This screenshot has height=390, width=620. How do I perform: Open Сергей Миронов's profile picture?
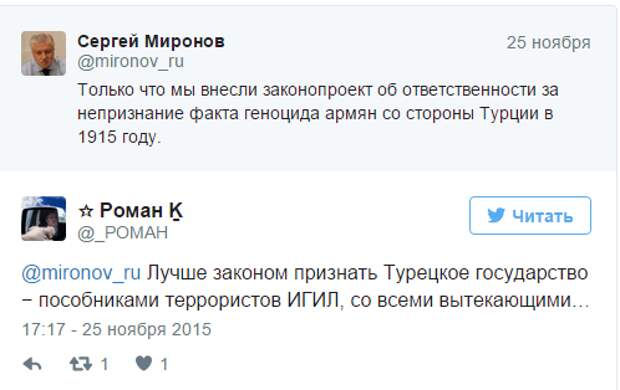(43, 53)
